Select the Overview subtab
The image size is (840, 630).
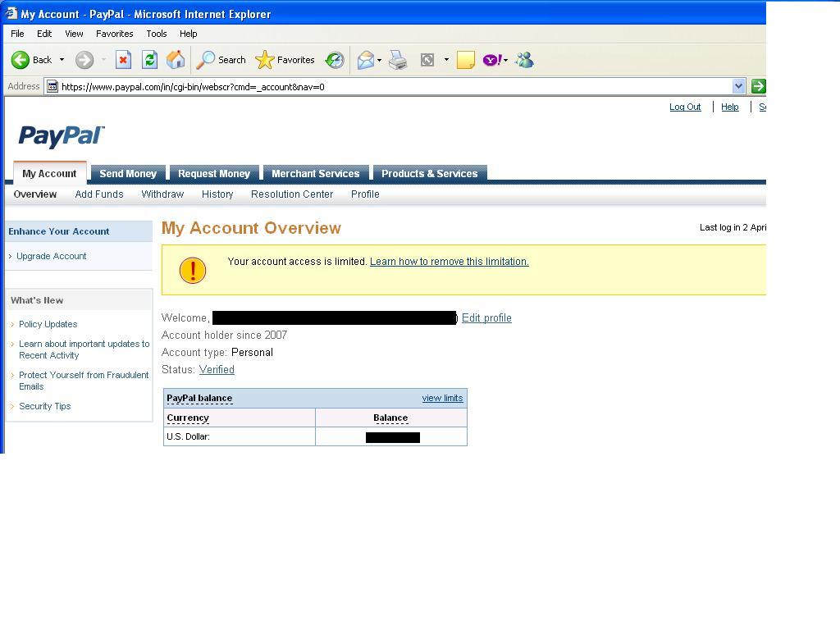[x=34, y=194]
